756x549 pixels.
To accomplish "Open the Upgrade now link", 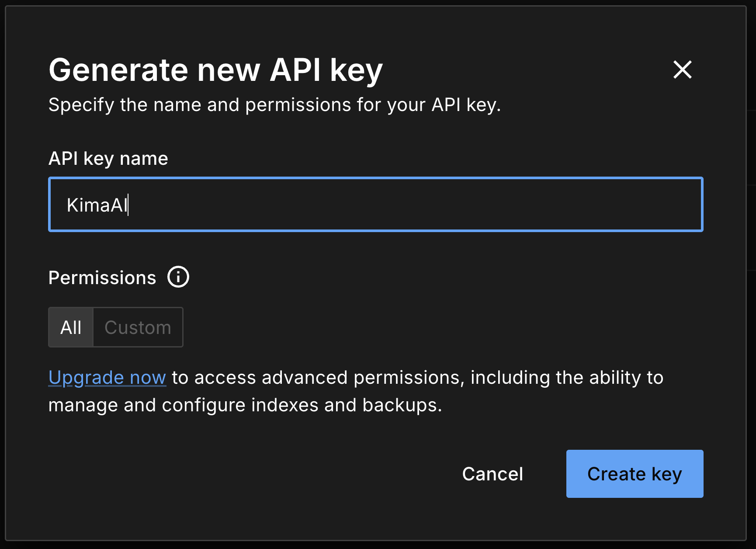I will [x=107, y=377].
